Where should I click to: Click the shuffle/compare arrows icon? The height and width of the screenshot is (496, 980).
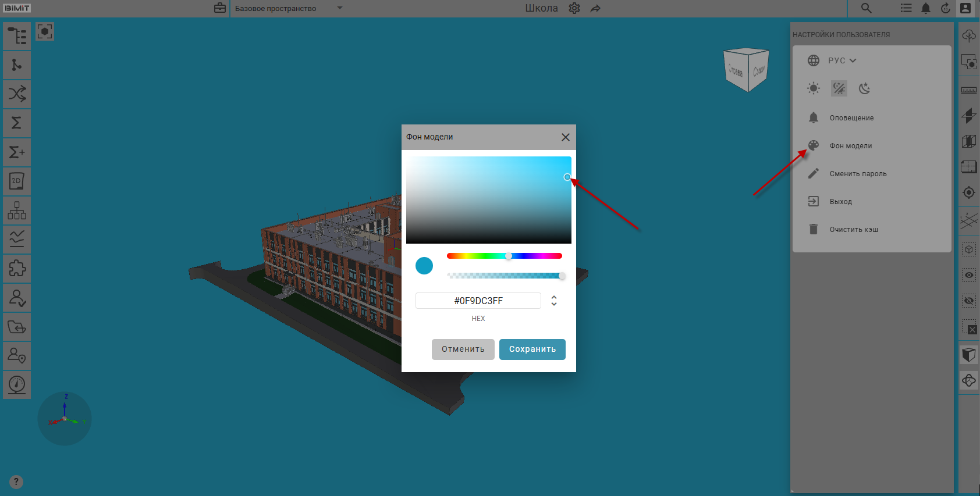[x=17, y=94]
